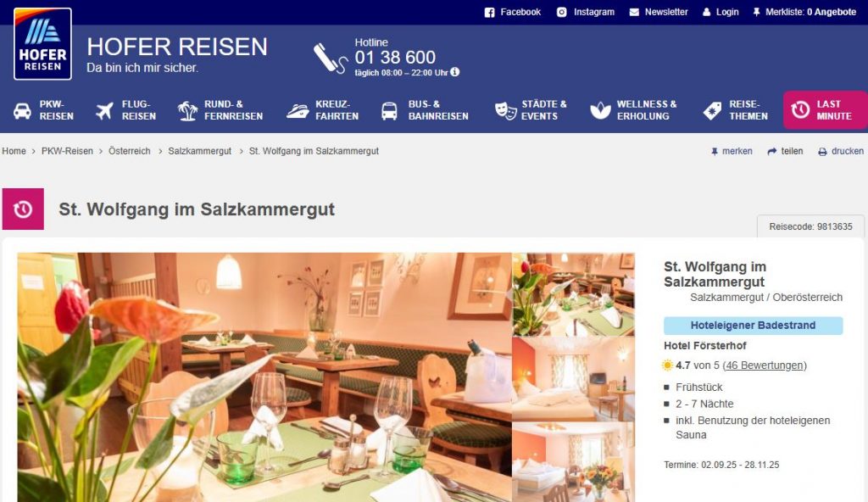Click the printer icon for drucken
Image resolution: width=868 pixels, height=502 pixels.
point(822,151)
